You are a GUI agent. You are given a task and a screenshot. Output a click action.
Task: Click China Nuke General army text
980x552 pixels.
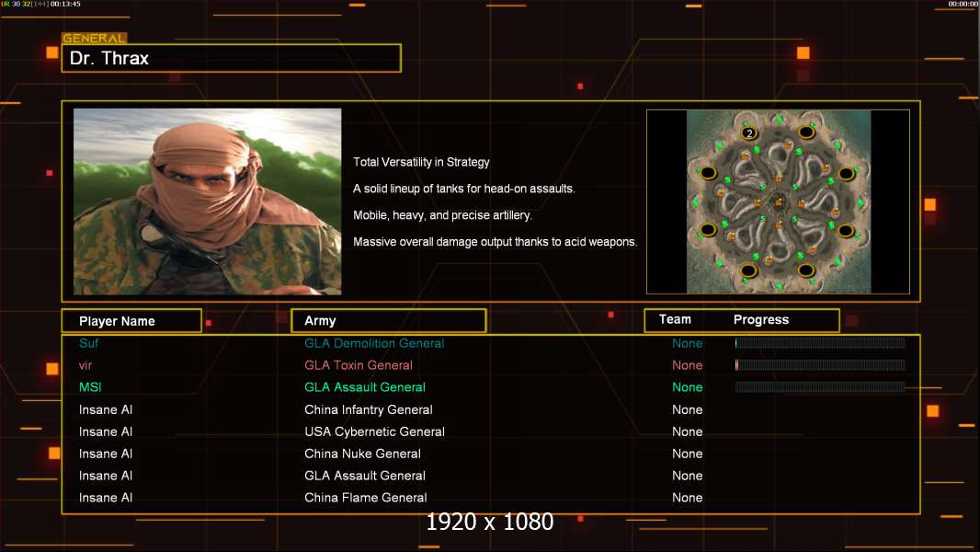(362, 454)
